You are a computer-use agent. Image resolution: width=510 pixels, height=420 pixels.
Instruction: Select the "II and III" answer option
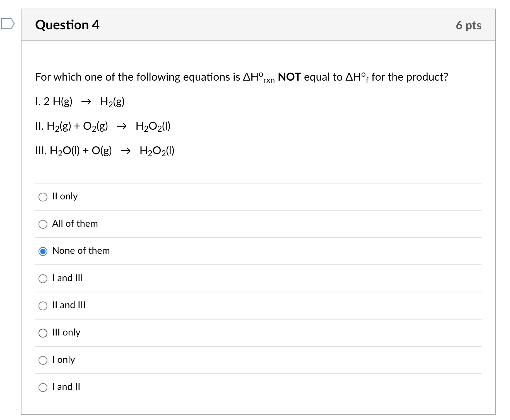click(43, 306)
